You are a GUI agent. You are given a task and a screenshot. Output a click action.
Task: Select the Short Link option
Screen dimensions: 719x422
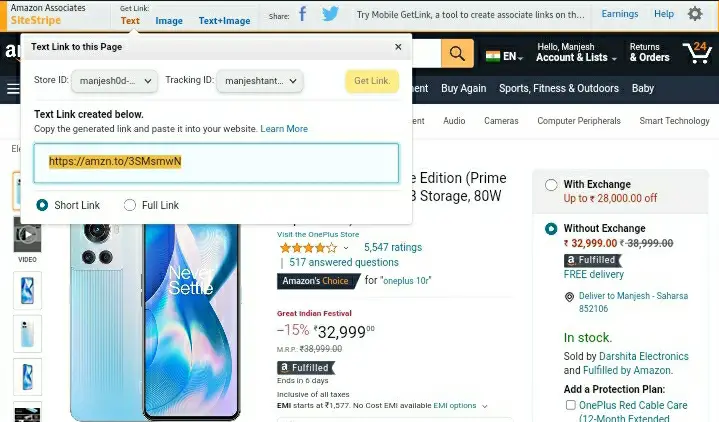[42, 205]
